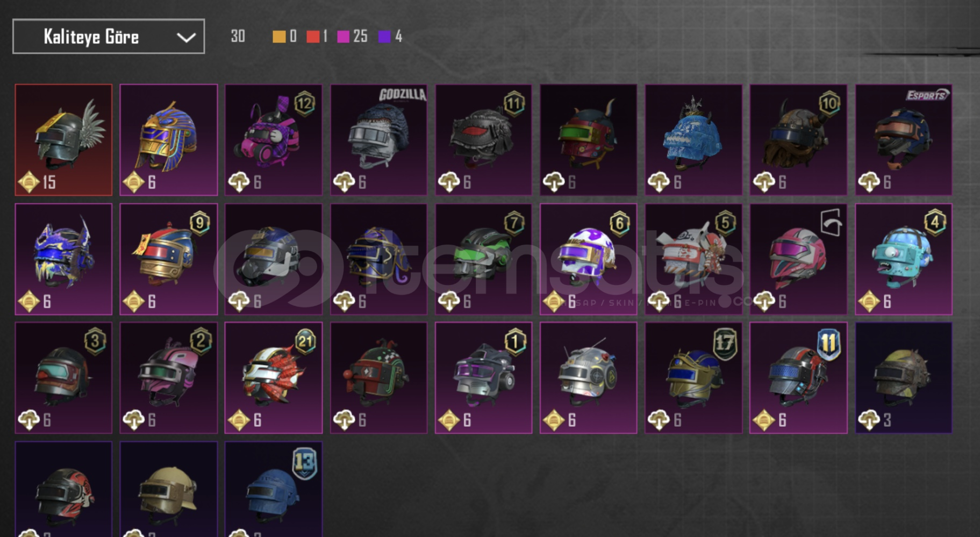Select the orange quality color swatch
Image resolution: width=980 pixels, height=537 pixels.
[x=279, y=37]
